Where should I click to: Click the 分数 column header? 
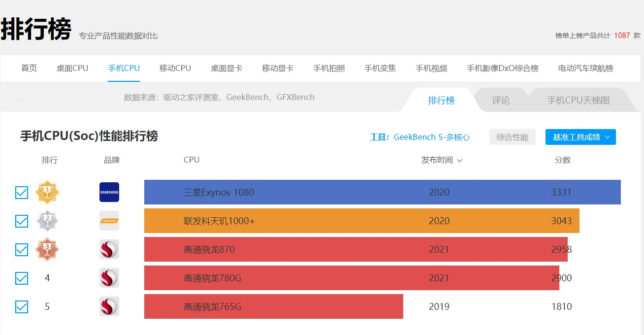(563, 160)
